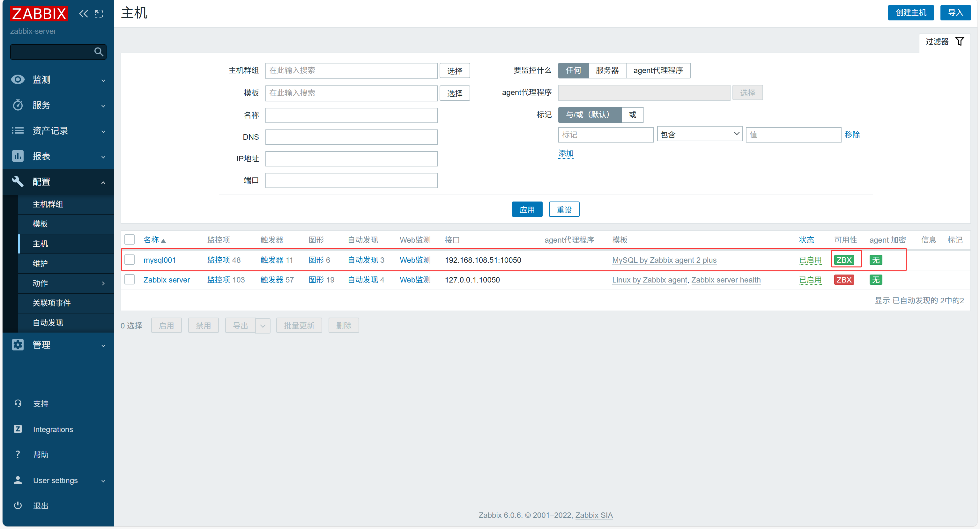Click green ZBX availability badge for mysql001
The image size is (980, 529).
tap(844, 260)
